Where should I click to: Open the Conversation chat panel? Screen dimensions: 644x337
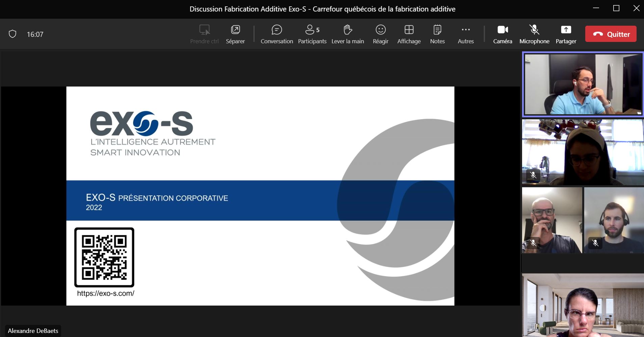coord(277,34)
